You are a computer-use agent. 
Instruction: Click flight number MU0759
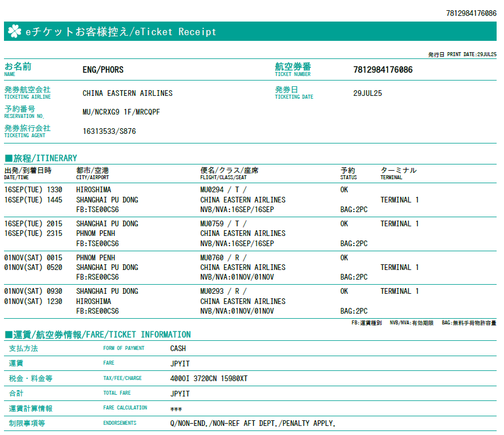(x=213, y=223)
